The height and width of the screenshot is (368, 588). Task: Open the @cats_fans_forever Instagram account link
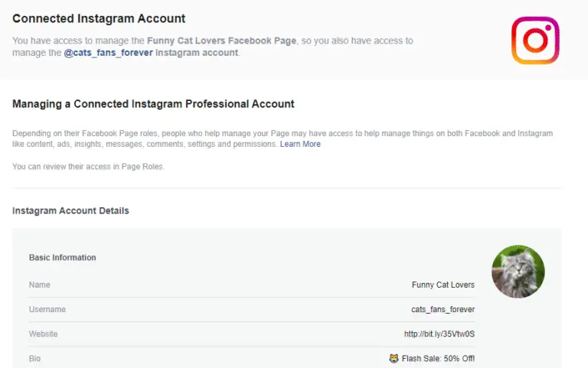point(109,53)
